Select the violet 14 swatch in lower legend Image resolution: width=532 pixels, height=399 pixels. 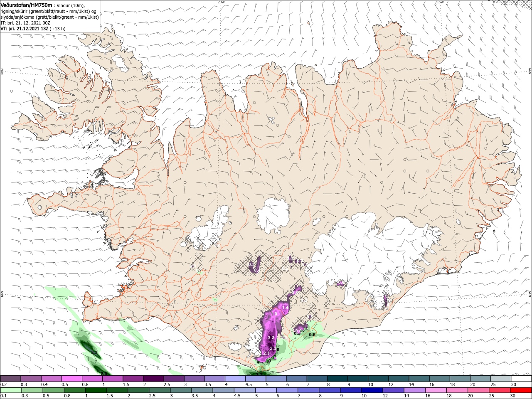(414, 390)
